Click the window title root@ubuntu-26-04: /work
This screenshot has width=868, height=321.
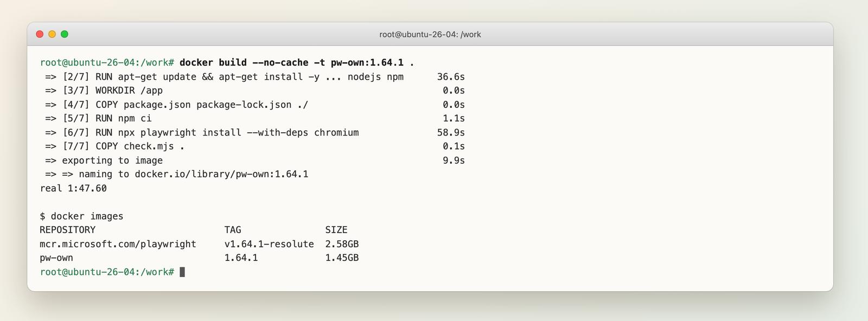coord(430,34)
